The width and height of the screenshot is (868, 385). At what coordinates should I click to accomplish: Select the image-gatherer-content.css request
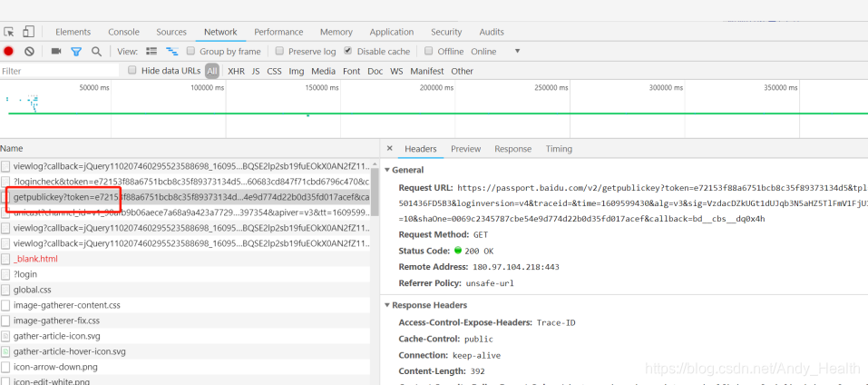(x=185, y=305)
